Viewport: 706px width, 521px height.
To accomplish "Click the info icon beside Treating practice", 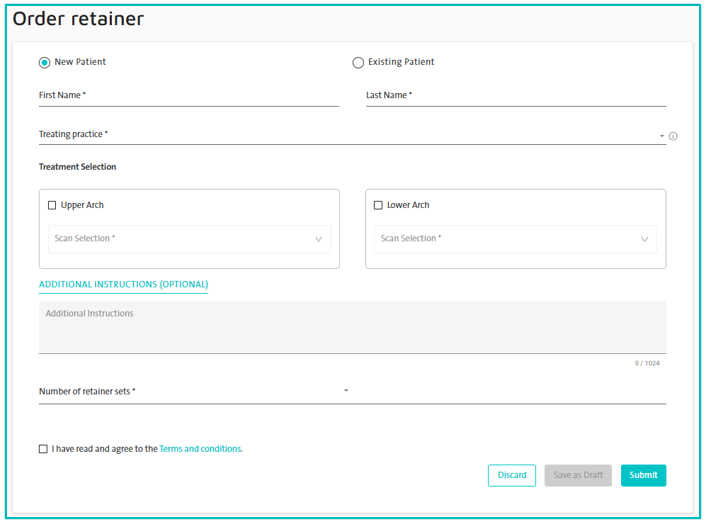I will coord(673,136).
